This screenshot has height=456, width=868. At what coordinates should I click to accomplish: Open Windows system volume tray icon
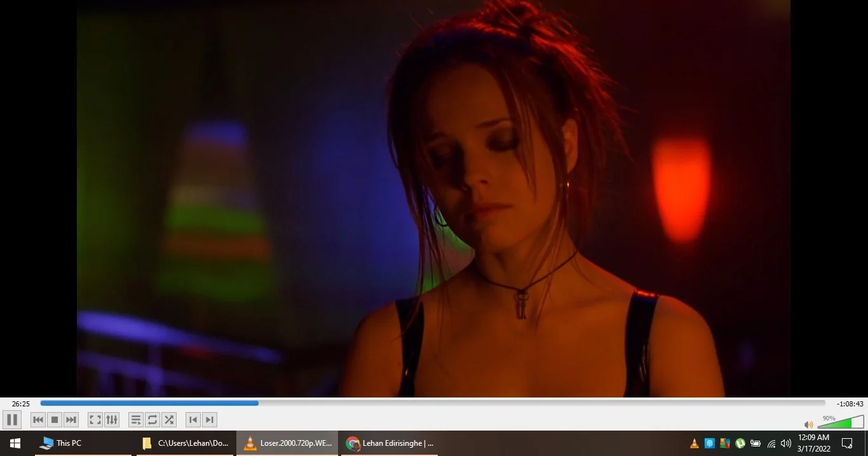tap(786, 443)
